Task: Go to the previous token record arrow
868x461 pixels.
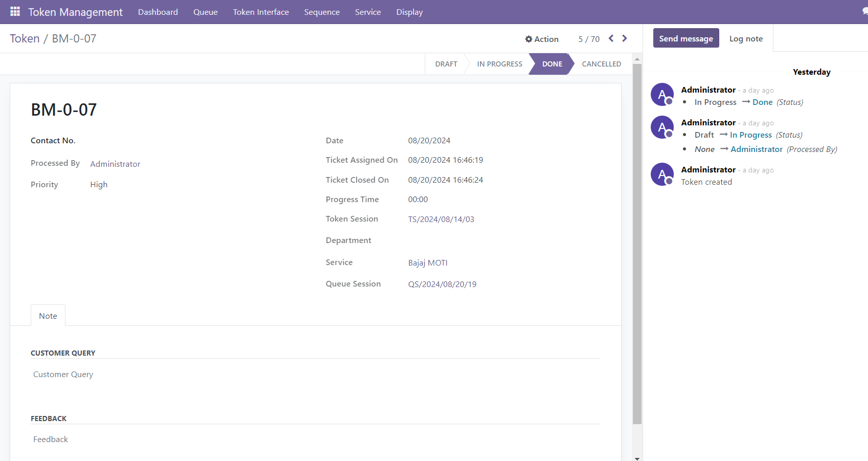Action: click(611, 38)
